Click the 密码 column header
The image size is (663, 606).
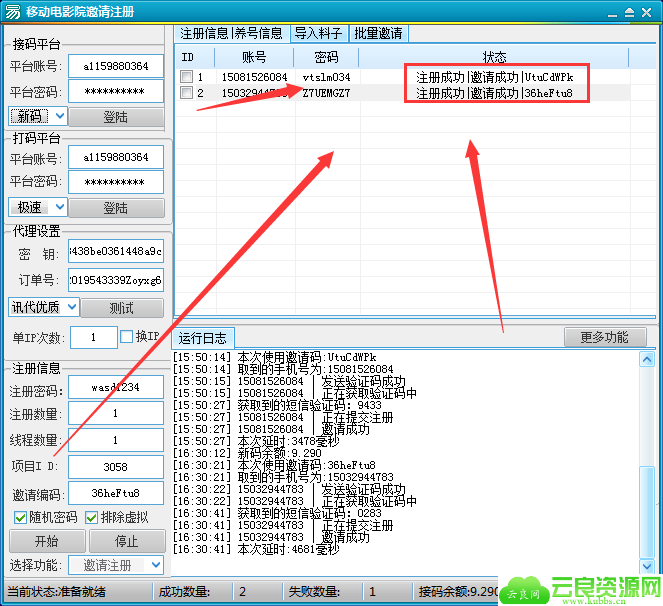point(326,57)
